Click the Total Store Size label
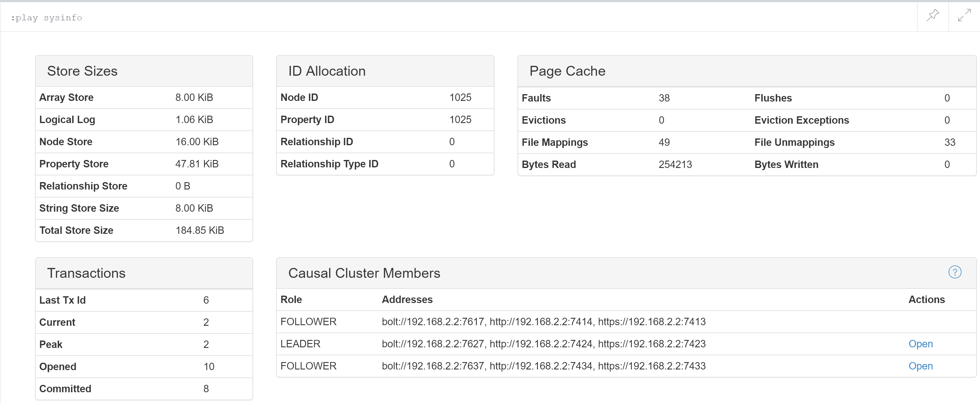Viewport: 980px width, 403px height. coord(76,230)
